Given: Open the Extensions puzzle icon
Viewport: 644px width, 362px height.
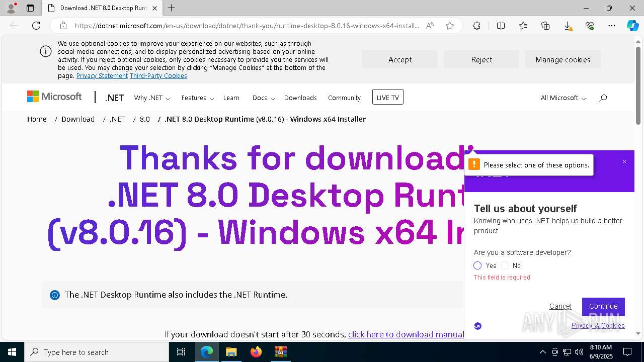Looking at the screenshot, I should [476, 26].
